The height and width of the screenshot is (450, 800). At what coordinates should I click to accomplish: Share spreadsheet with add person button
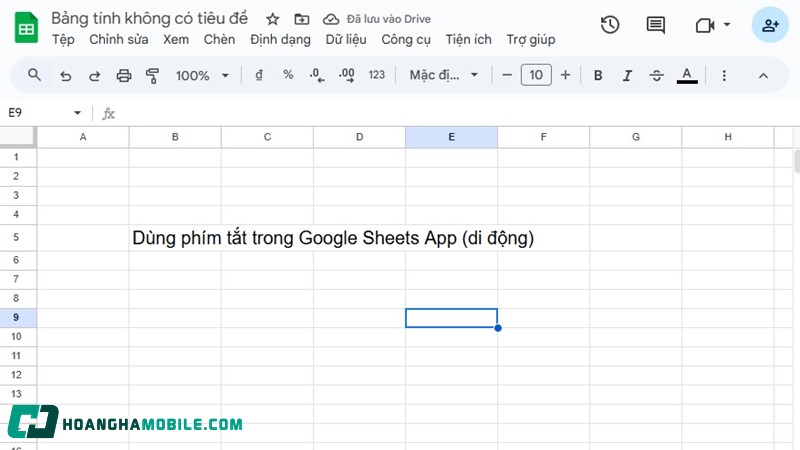click(770, 25)
